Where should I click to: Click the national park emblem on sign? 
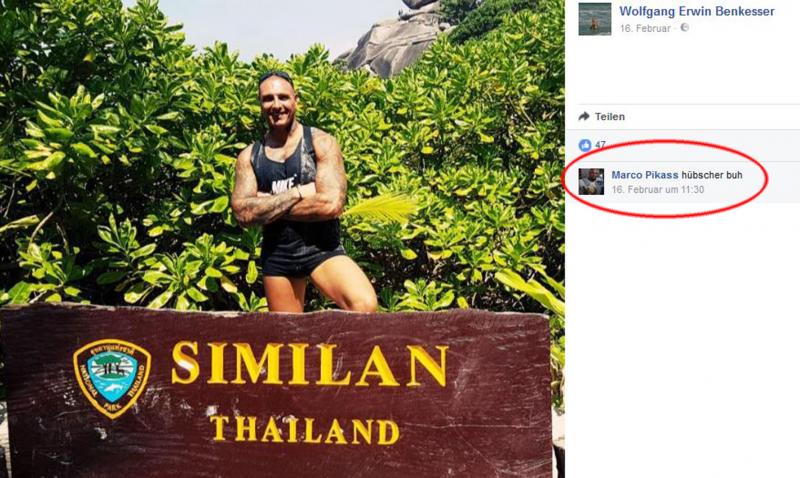112,378
